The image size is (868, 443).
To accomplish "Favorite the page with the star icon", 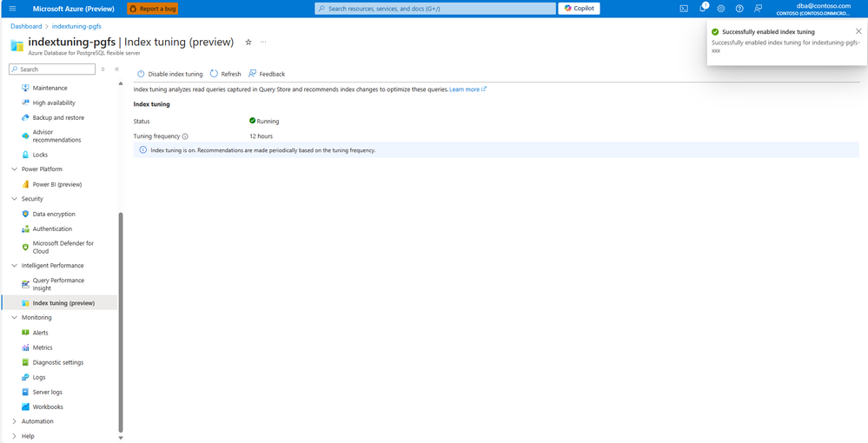I will tap(248, 42).
